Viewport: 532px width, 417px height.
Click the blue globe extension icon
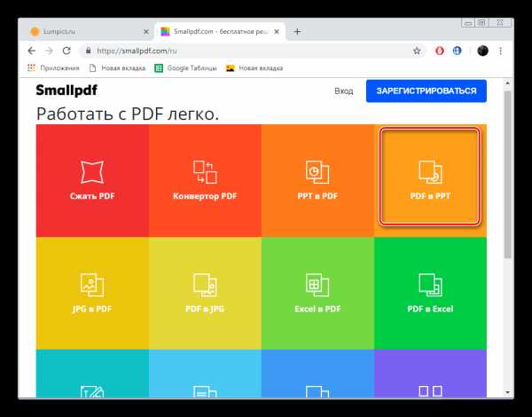coord(457,51)
